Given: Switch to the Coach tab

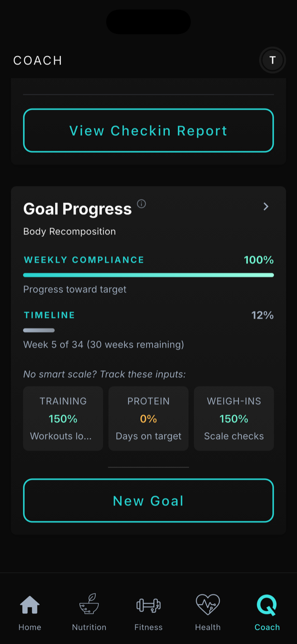Looking at the screenshot, I should 267,614.
